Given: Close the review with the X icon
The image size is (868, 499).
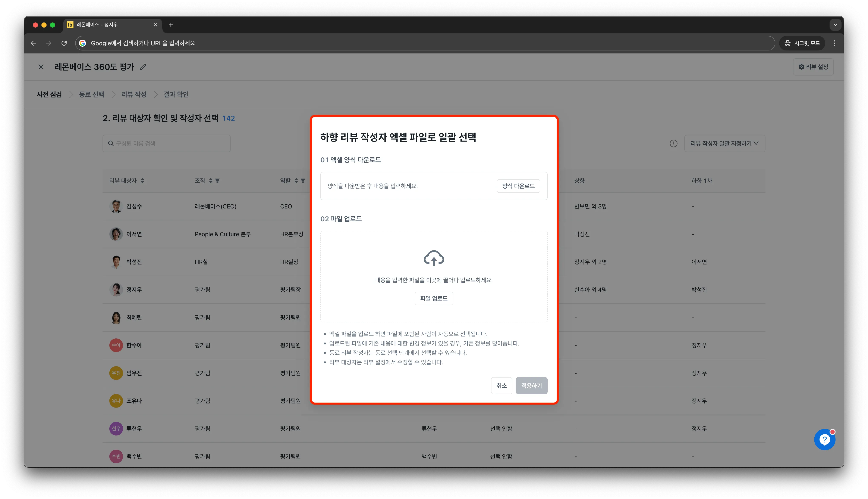Looking at the screenshot, I should [x=41, y=67].
